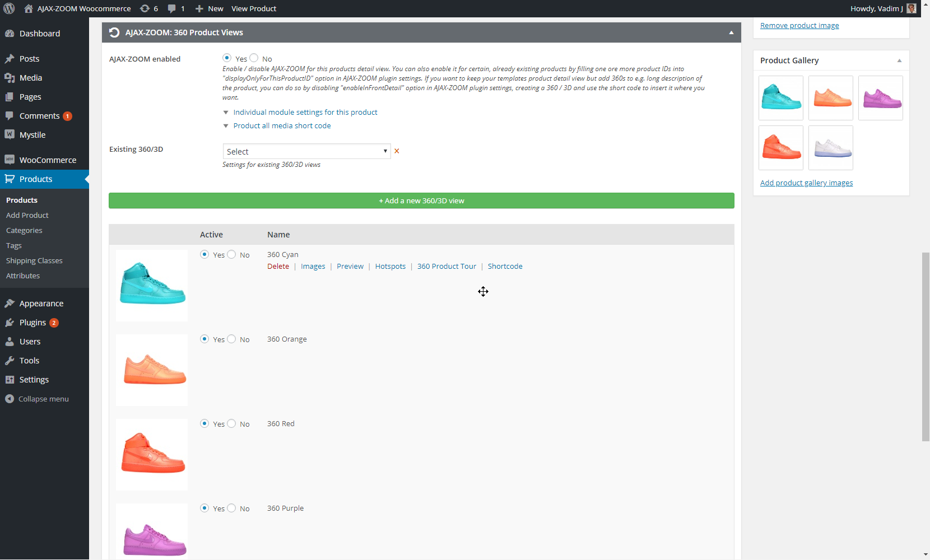
Task: Open Shipping Classes submenu item
Action: tap(34, 260)
